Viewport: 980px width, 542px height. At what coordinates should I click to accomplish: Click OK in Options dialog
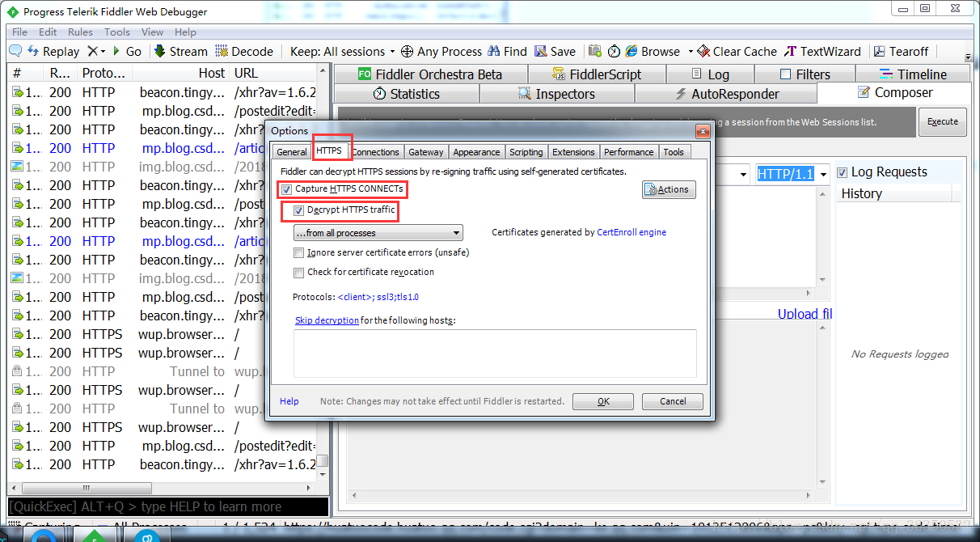coord(603,401)
